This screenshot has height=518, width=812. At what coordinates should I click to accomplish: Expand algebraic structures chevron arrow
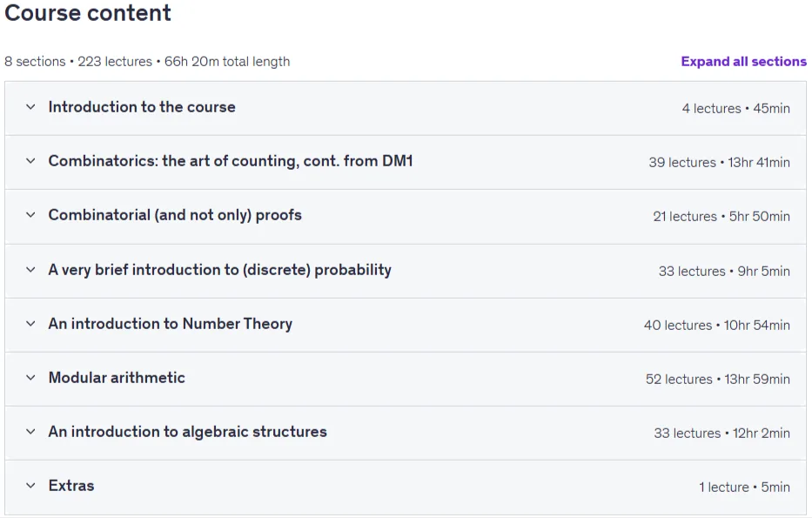pyautogui.click(x=30, y=432)
